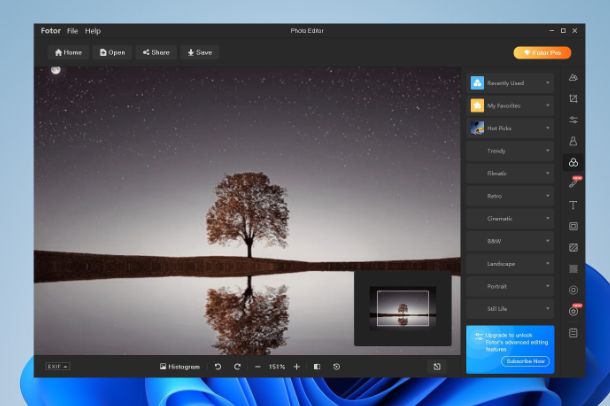Click the 151% zoom level value
Viewport: 610px width, 406px height.
tap(277, 367)
